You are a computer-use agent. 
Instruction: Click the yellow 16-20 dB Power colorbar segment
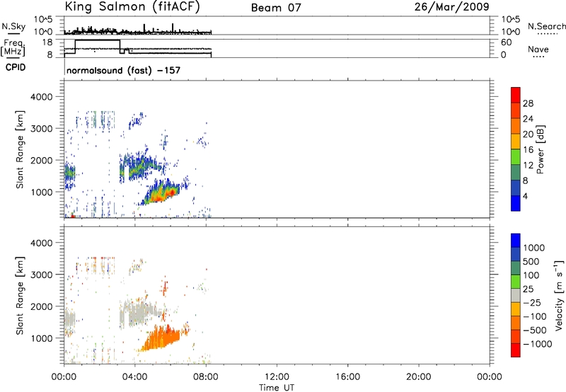pos(516,142)
